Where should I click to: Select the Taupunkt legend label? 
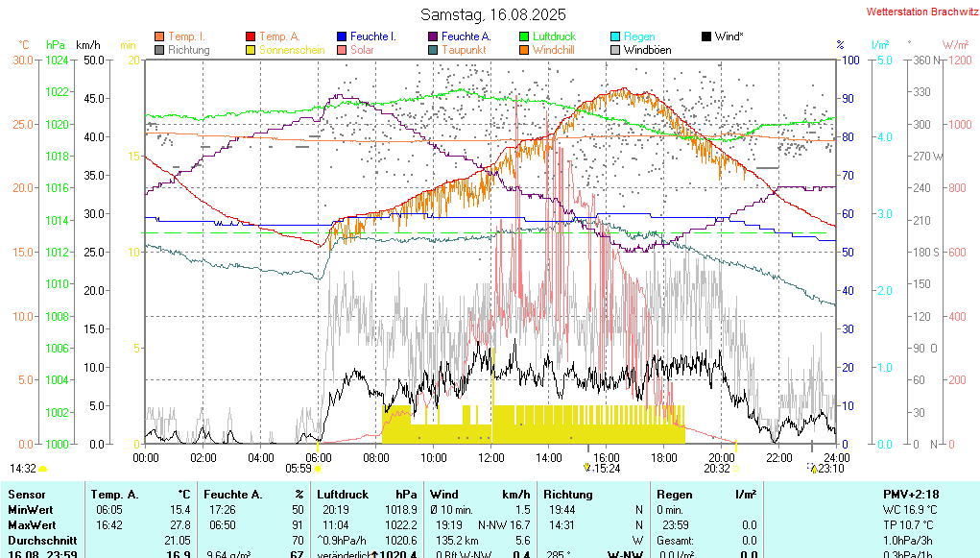[x=464, y=50]
